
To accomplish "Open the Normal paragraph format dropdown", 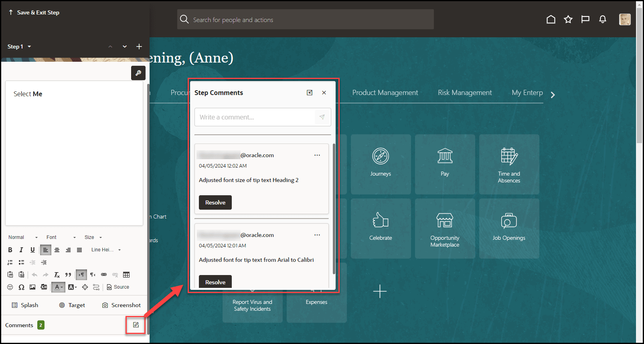I will [23, 237].
